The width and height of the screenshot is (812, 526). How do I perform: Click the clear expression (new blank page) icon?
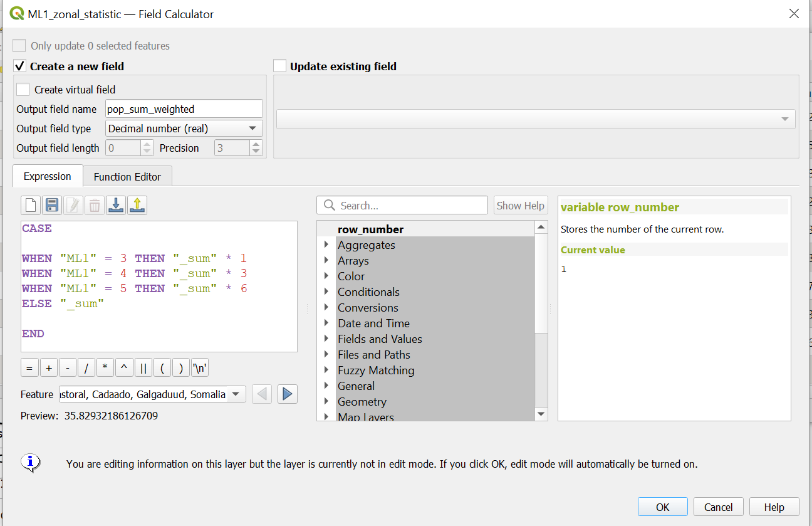tap(31, 206)
